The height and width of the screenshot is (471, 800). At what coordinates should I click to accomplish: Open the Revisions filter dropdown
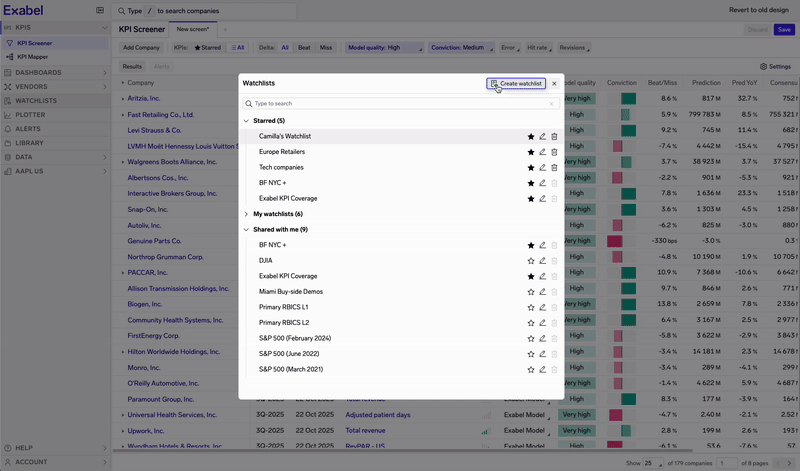click(x=574, y=47)
